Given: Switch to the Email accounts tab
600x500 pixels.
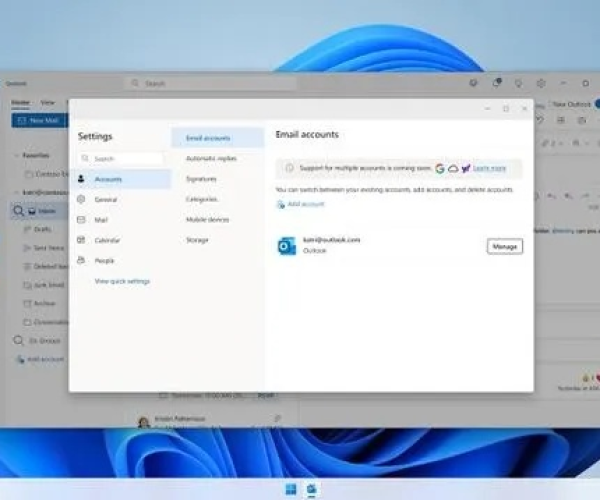Looking at the screenshot, I should (209, 137).
